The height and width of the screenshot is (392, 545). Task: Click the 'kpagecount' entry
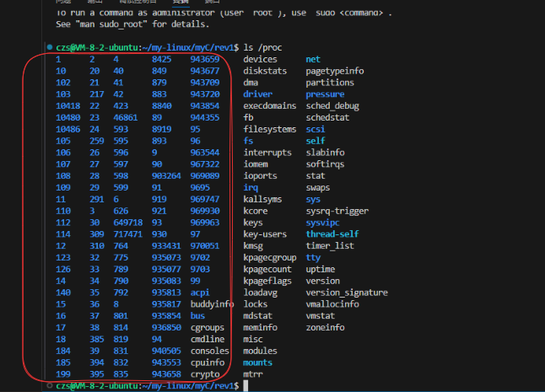267,270
